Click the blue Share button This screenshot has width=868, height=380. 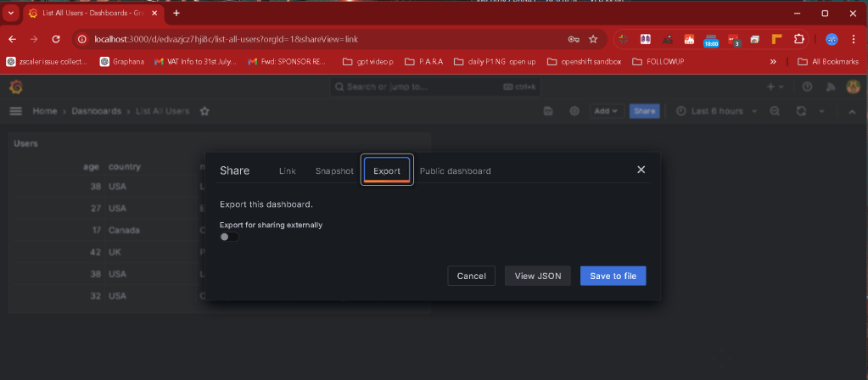(644, 111)
